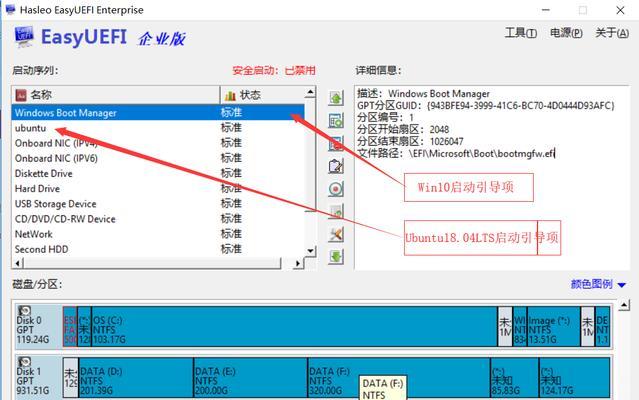The width and height of the screenshot is (639, 400).
Task: Select the Second HDD entry
Action: point(158,249)
